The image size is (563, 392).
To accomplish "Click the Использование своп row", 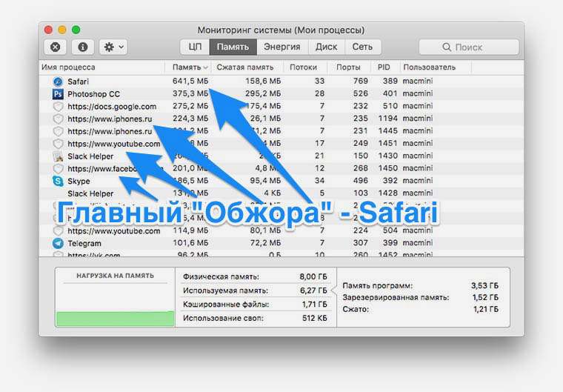I will click(x=255, y=318).
